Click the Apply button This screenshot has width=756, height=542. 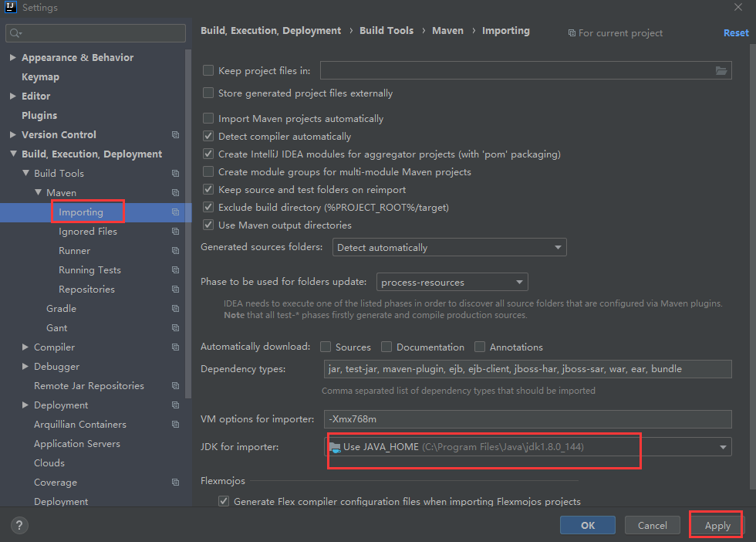point(717,525)
